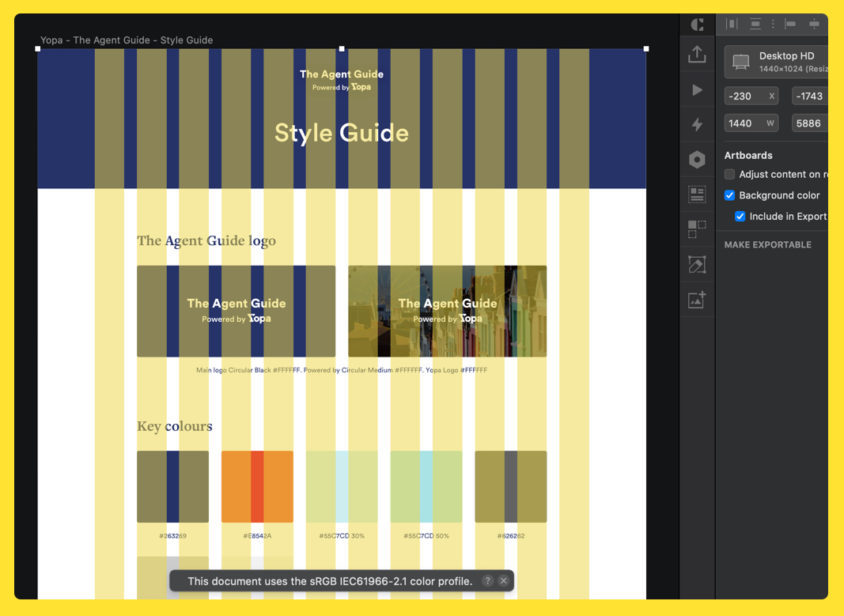This screenshot has height=616, width=844.
Task: Select the #55C7CD 30% light teal swatch
Action: (342, 486)
